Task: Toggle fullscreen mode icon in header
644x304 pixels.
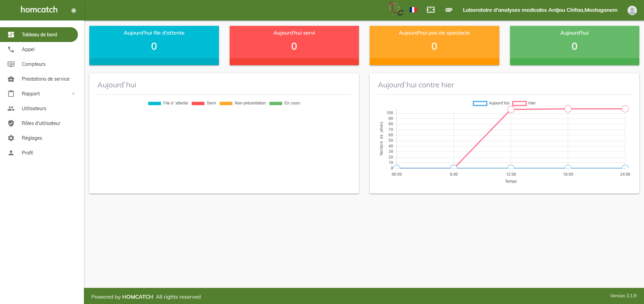Action: (x=430, y=10)
